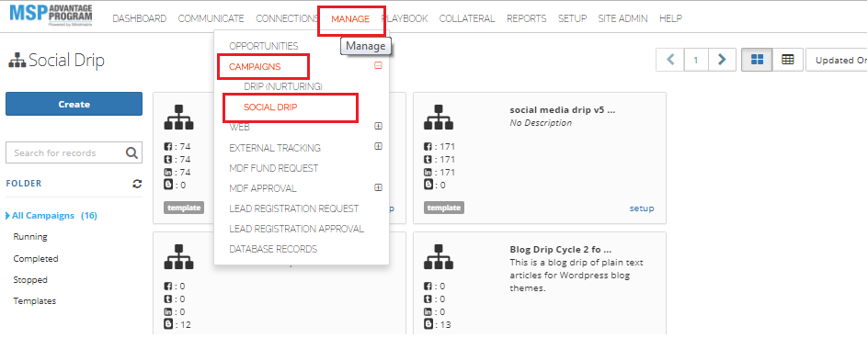Click hierarchy icon on social media drip v5 card
The height and width of the screenshot is (338, 868).
pos(439,118)
